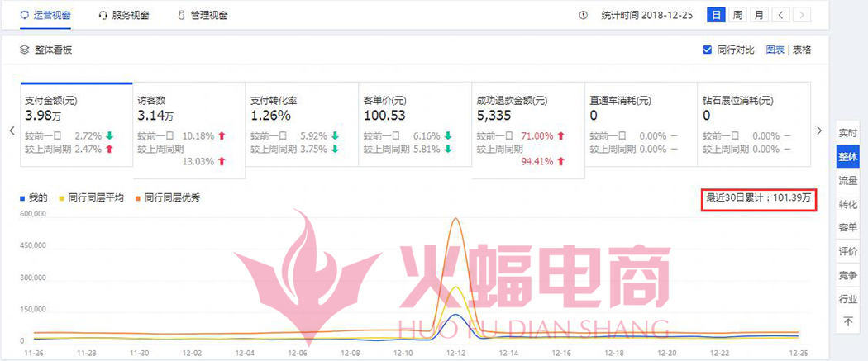Select the 客单价(元) metric card

click(415, 125)
